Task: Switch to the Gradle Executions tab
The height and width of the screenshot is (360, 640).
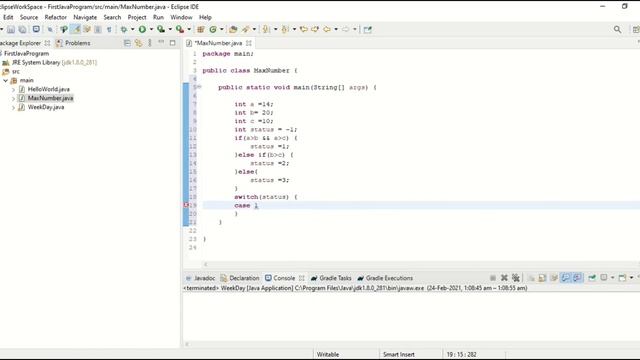Action: (385, 278)
